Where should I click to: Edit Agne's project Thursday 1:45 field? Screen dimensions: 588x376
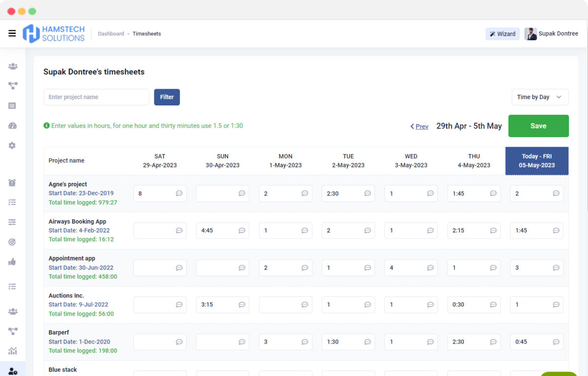click(474, 194)
